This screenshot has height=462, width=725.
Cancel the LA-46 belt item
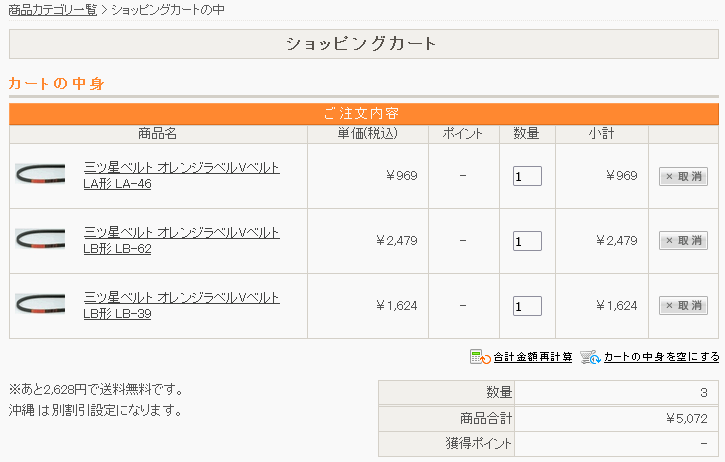(x=683, y=176)
